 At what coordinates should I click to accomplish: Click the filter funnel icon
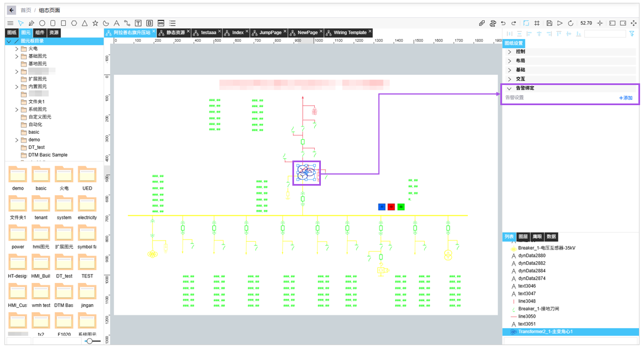pyautogui.click(x=632, y=34)
